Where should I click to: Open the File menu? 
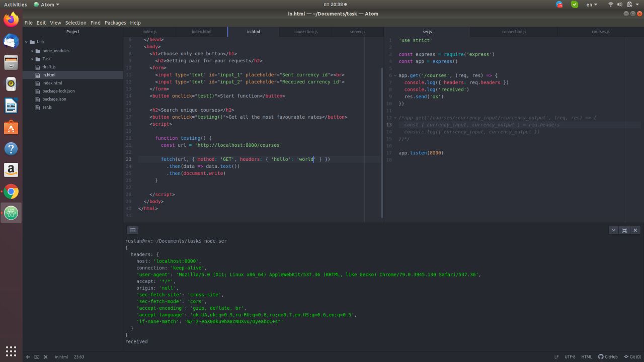click(x=28, y=23)
